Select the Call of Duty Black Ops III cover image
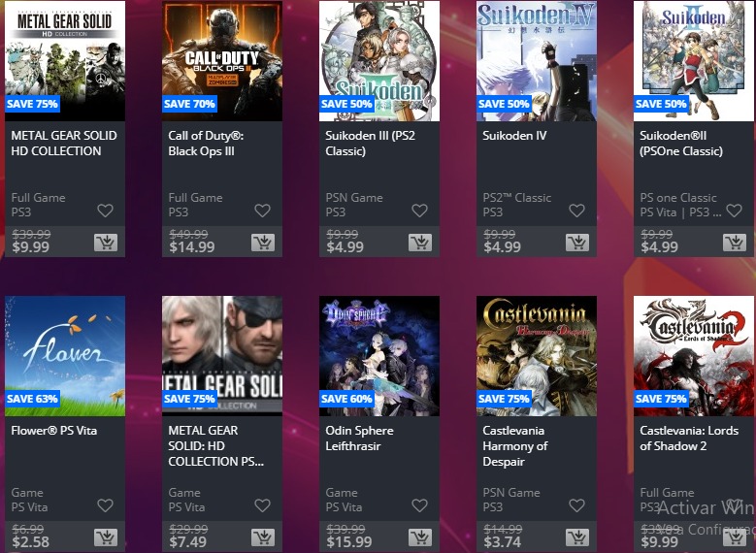 click(x=222, y=61)
